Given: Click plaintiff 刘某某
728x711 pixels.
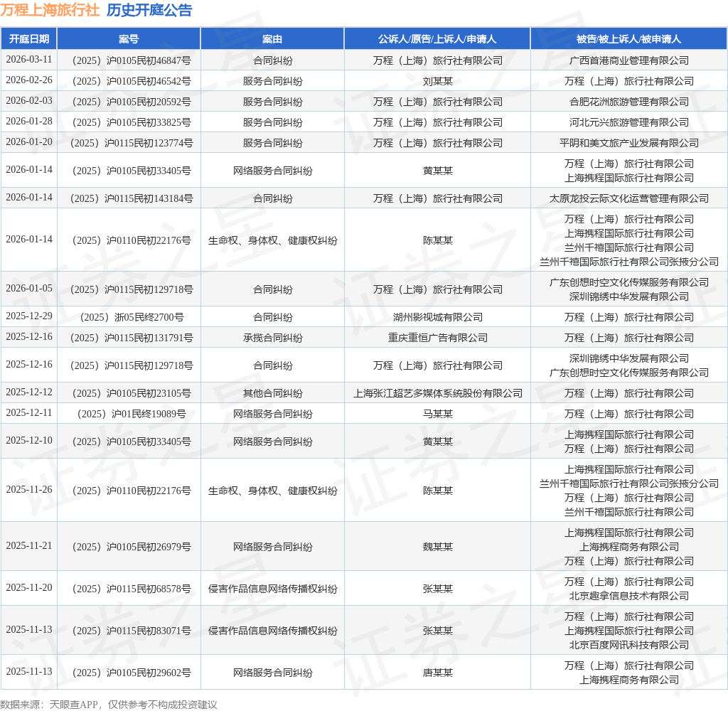Looking at the screenshot, I should pyautogui.click(x=437, y=81).
